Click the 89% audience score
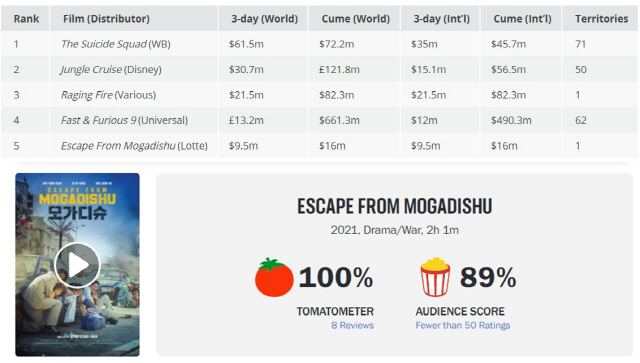 tap(488, 277)
